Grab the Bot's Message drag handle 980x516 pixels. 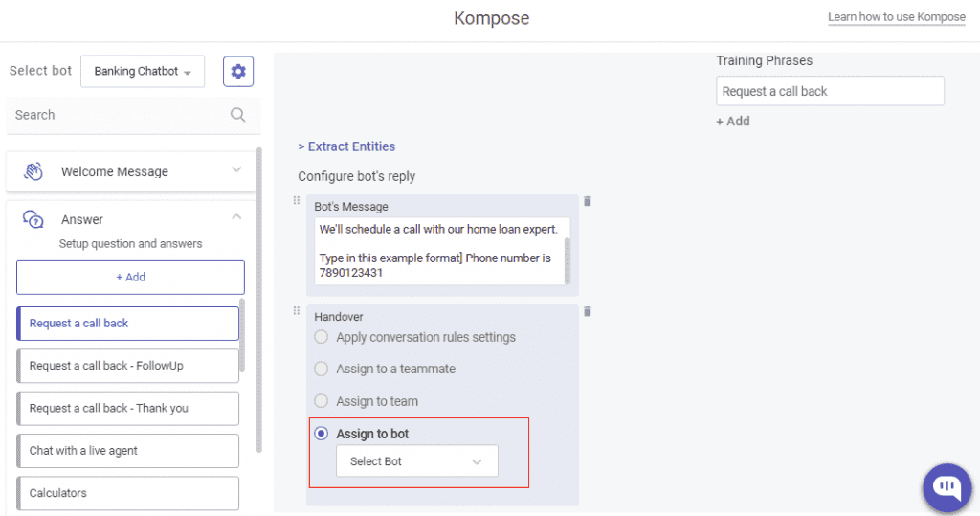(x=297, y=201)
